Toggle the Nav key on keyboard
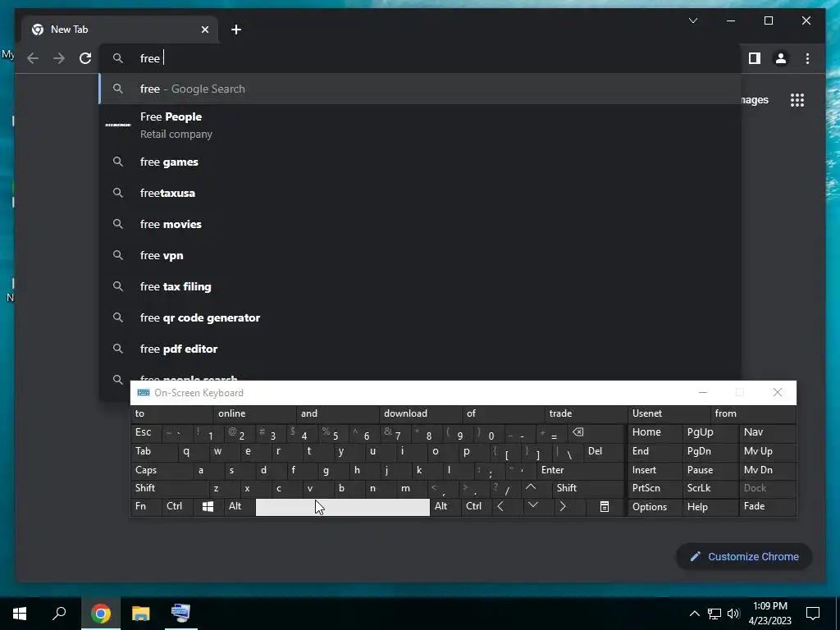The image size is (840, 630). point(768,432)
